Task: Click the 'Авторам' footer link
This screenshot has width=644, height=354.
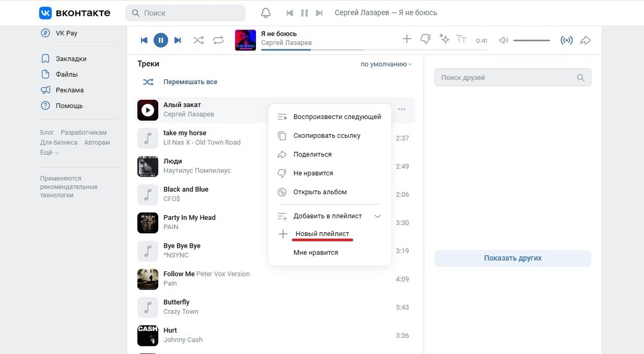Action: (x=97, y=143)
